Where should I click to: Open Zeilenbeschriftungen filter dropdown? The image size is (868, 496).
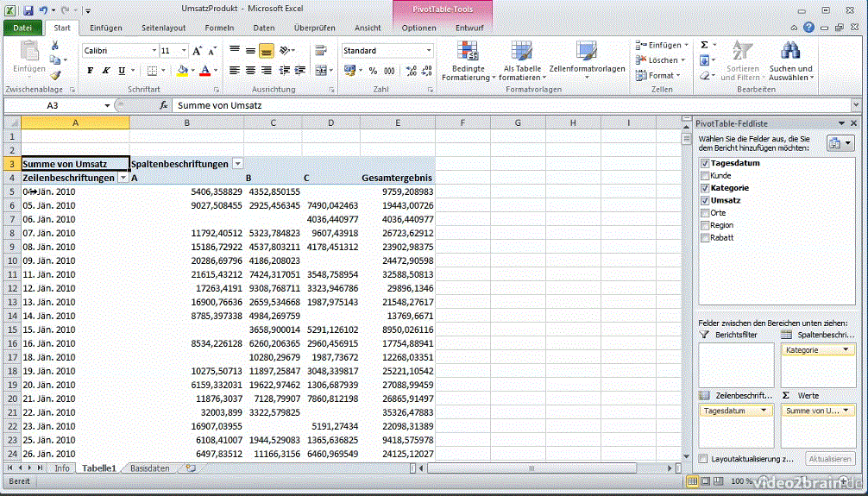[x=124, y=178]
